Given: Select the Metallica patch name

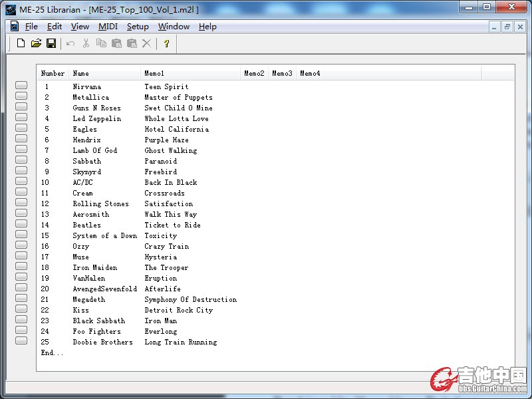Looking at the screenshot, I should point(91,97).
